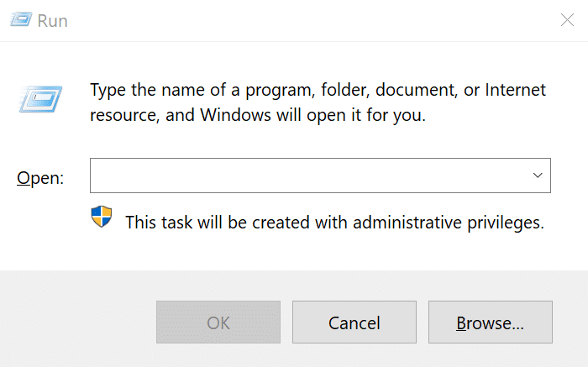Click the "Open:" label

pos(40,178)
